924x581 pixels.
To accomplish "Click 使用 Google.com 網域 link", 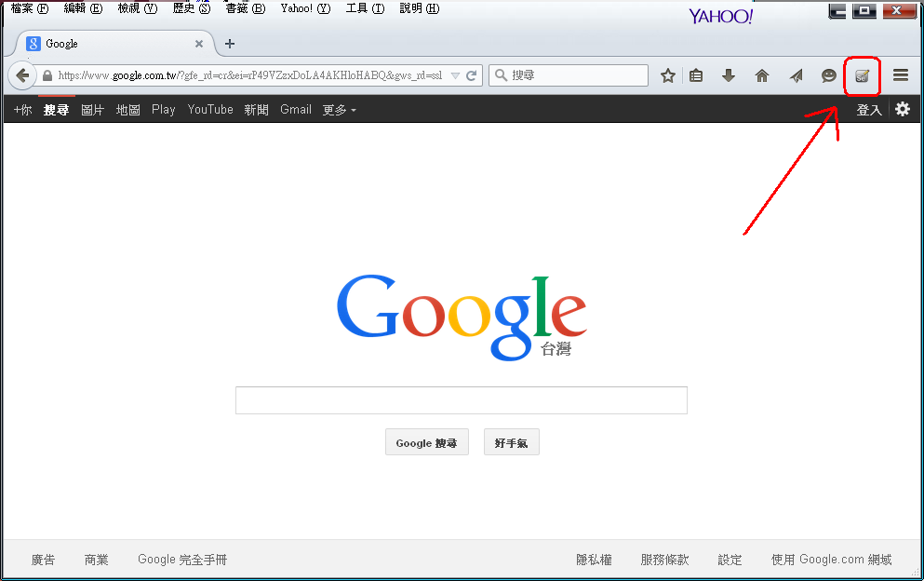I will (x=832, y=560).
